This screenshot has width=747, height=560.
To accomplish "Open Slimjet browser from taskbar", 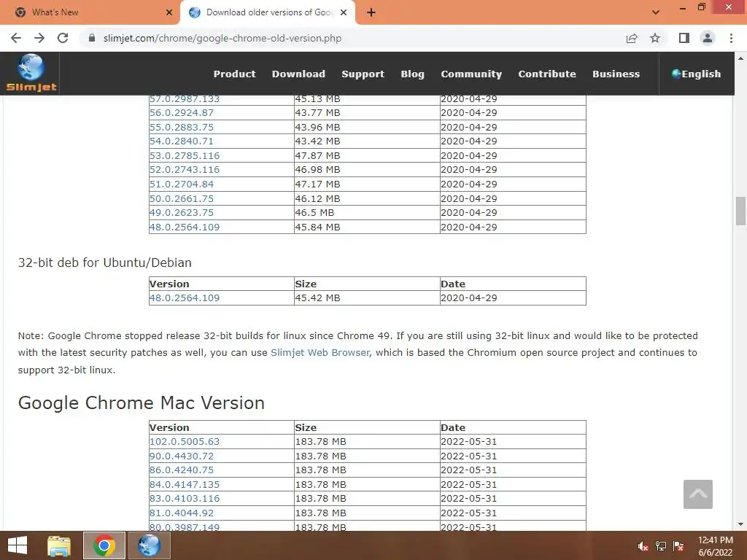I will (149, 545).
